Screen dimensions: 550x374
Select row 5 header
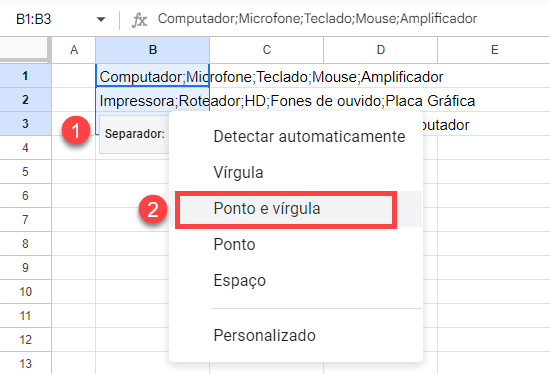25,172
